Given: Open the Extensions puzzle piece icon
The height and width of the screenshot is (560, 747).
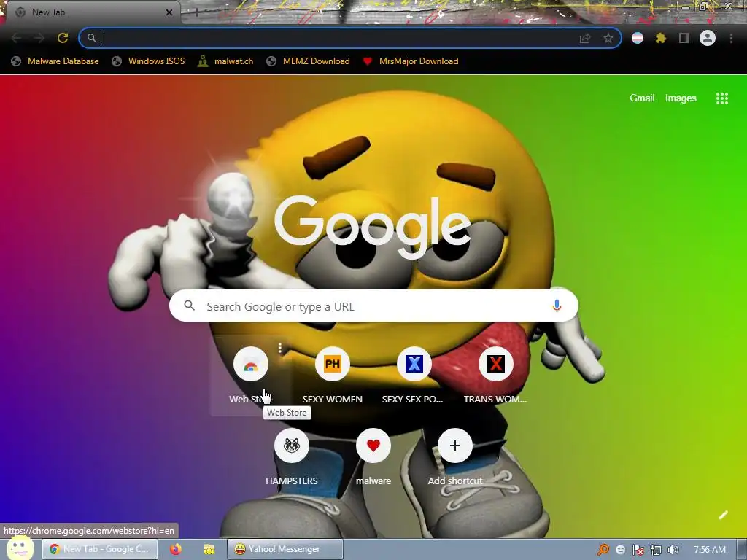Looking at the screenshot, I should tap(661, 38).
